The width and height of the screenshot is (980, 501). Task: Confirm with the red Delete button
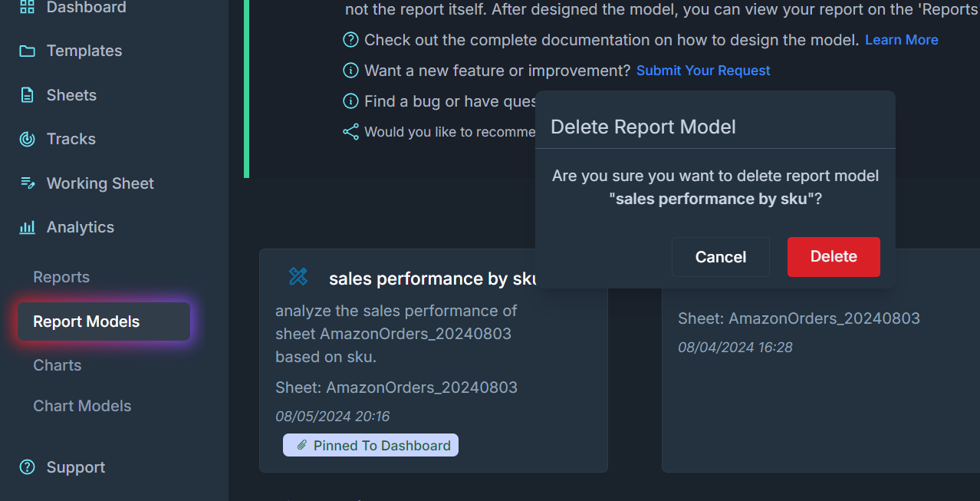coord(834,257)
